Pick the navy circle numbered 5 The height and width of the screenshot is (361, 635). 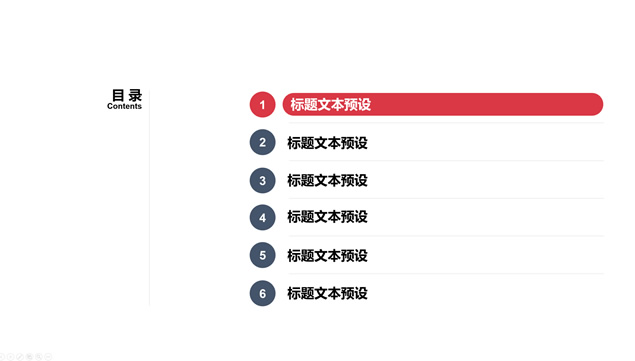(262, 255)
